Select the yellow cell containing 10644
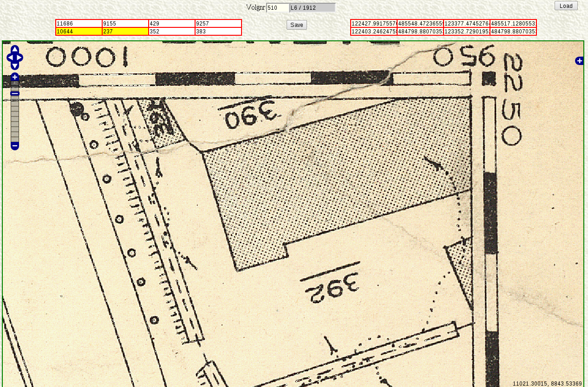This screenshot has width=588, height=387. point(79,32)
